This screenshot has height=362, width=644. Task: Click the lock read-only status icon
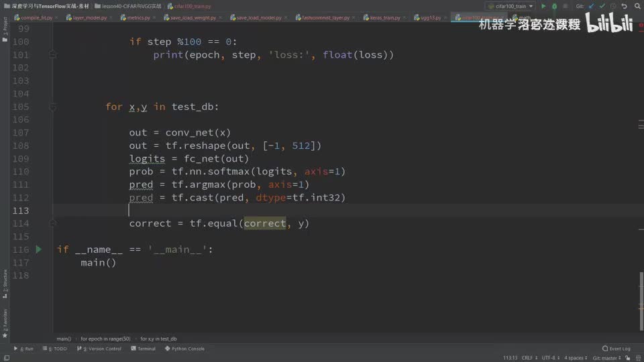tap(628, 358)
